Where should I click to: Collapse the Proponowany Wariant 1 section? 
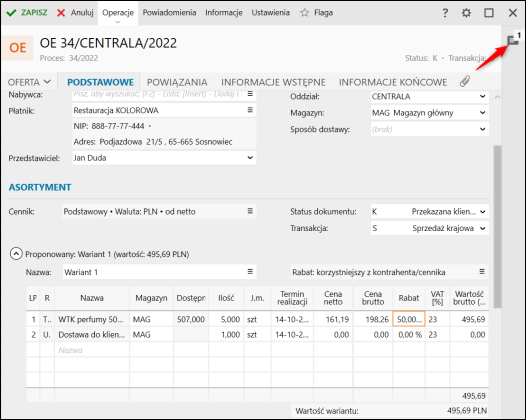[16, 254]
